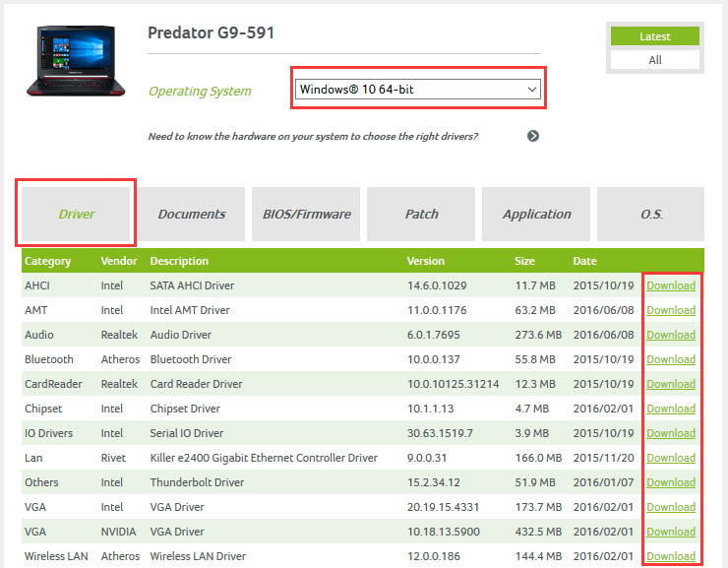
Task: Download the NVIDIA VGA Driver
Action: click(671, 532)
